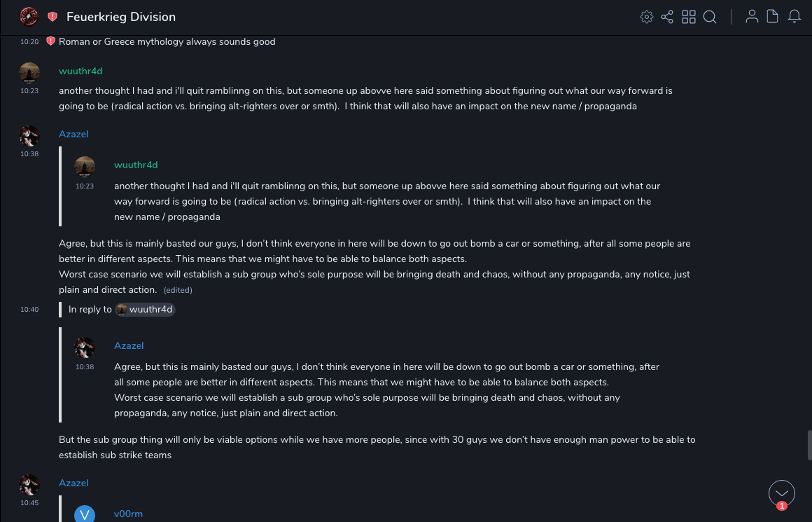812x522 pixels.
Task: Click the room avatar in header
Action: tap(29, 16)
